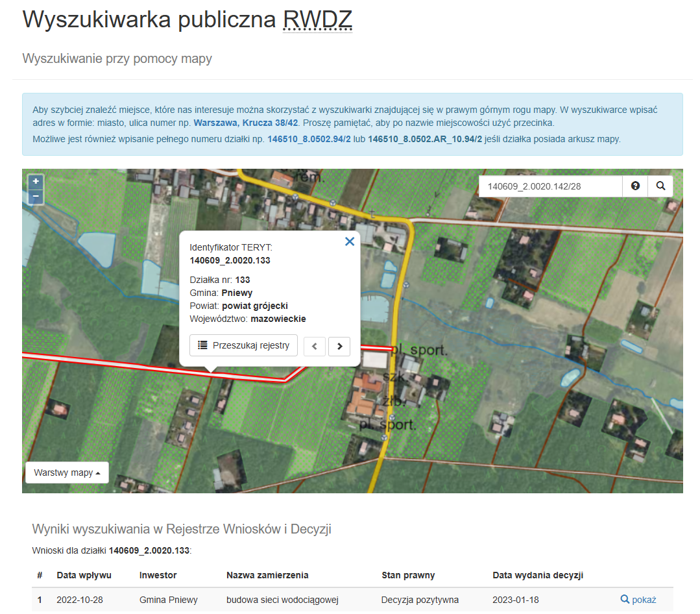This screenshot has height=614, width=700.
Task: Close the parcel identification popup
Action: 350,241
